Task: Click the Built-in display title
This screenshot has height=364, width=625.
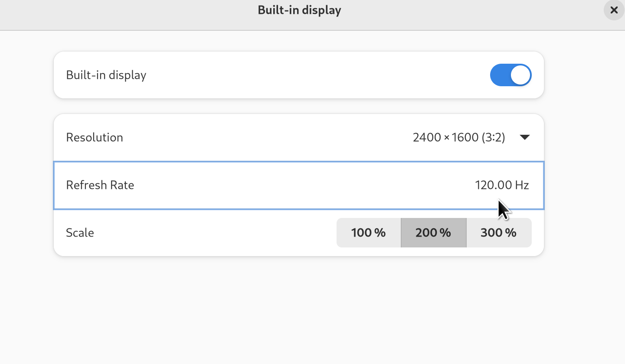Action: pyautogui.click(x=299, y=10)
